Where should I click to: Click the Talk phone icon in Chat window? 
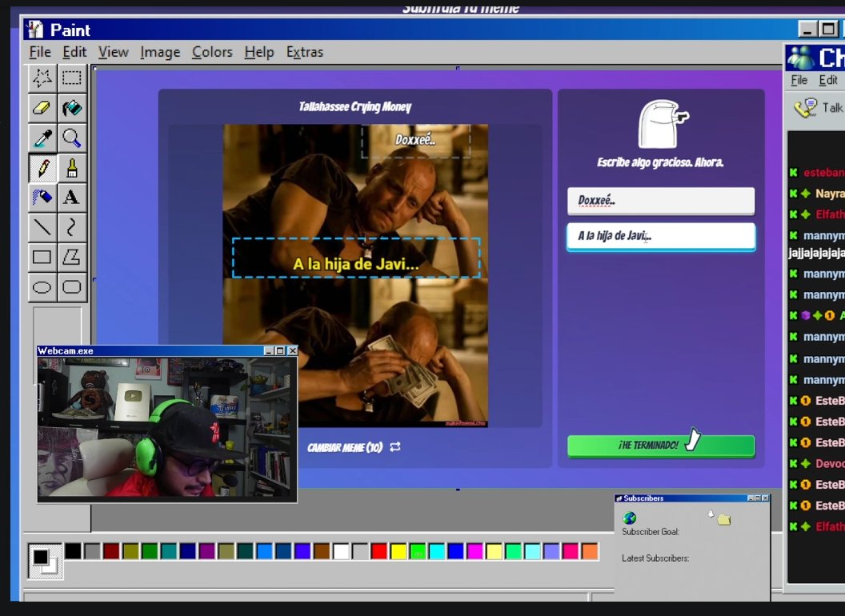point(805,108)
